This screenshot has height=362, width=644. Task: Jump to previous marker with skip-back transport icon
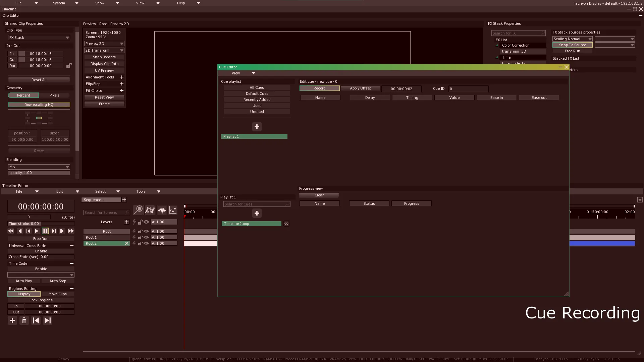click(x=28, y=231)
